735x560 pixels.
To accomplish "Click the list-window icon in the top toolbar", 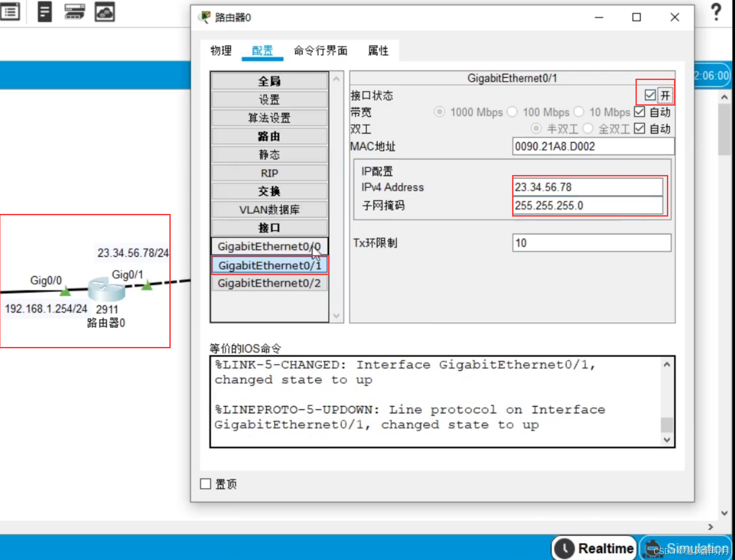I will coord(9,11).
